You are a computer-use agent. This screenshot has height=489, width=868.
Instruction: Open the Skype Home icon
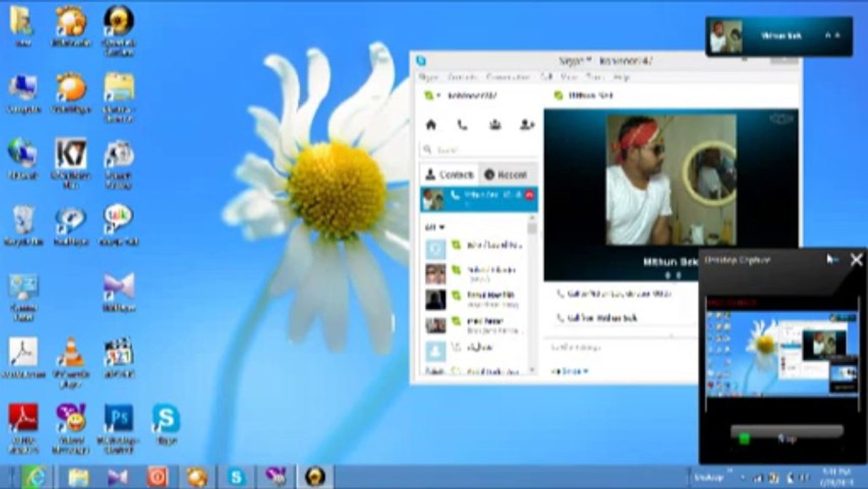(430, 124)
